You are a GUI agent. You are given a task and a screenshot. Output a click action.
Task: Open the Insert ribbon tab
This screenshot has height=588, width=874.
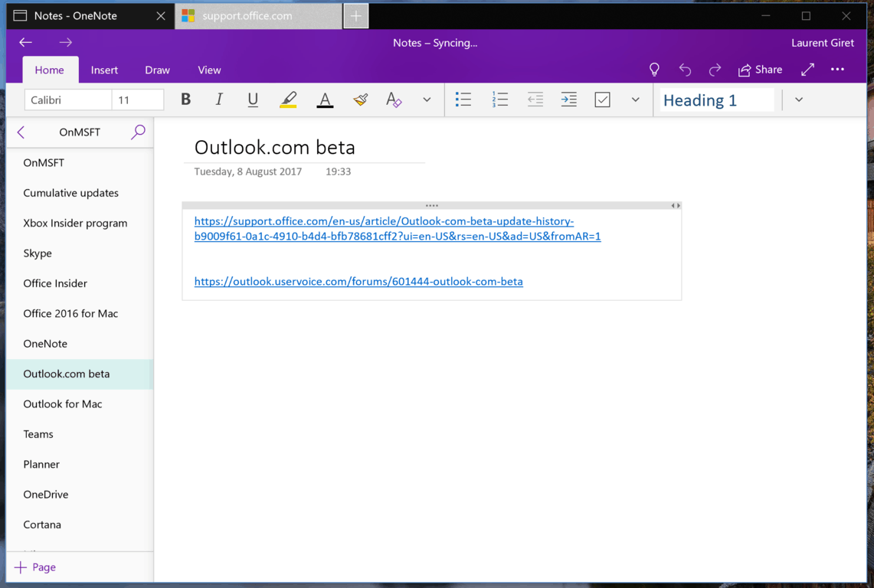point(104,70)
